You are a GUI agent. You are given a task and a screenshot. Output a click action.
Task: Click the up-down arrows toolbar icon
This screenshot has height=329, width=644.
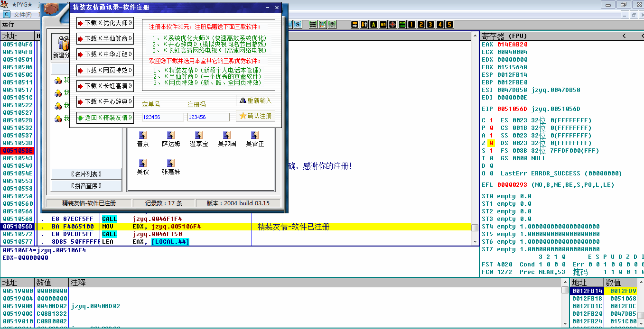tap(364, 24)
